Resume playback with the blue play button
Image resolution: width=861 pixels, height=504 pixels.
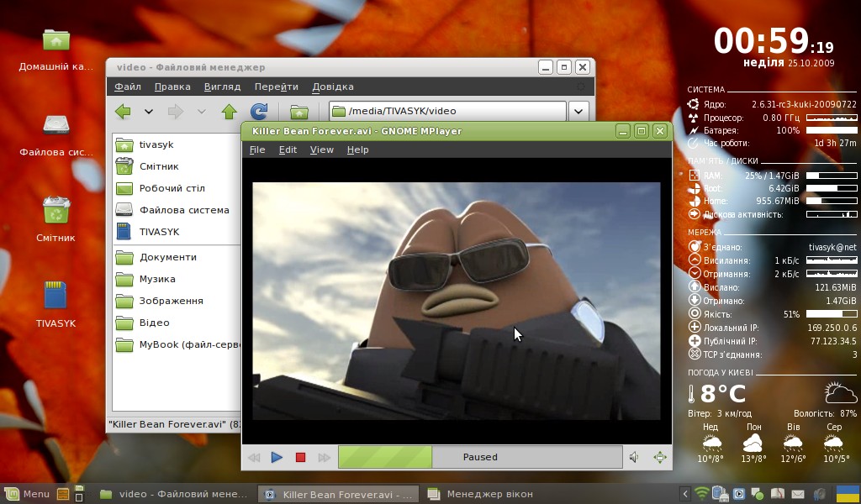coord(277,458)
